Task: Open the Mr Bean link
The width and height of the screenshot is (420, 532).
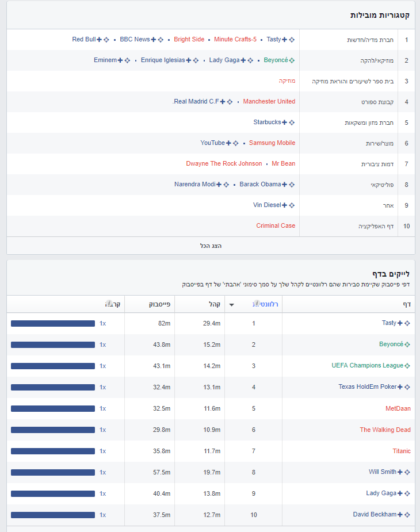Action: (284, 163)
